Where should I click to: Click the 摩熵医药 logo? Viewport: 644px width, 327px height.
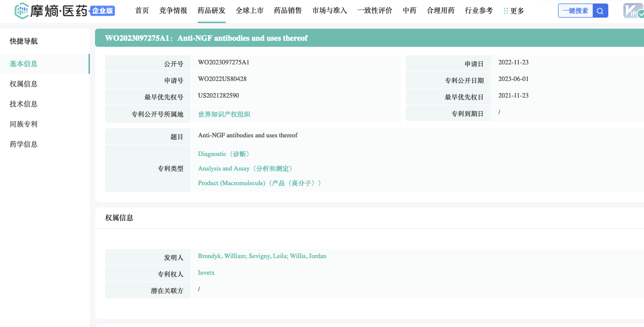(51, 10)
